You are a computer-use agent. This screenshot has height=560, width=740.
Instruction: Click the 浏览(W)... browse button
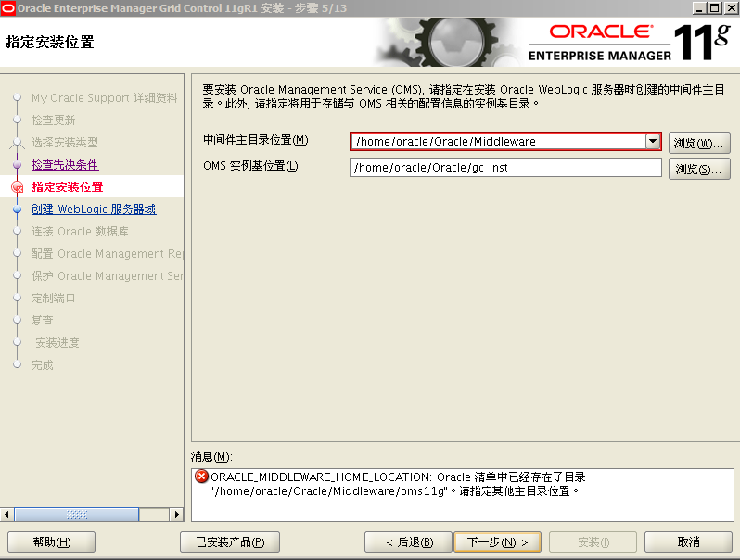click(699, 143)
